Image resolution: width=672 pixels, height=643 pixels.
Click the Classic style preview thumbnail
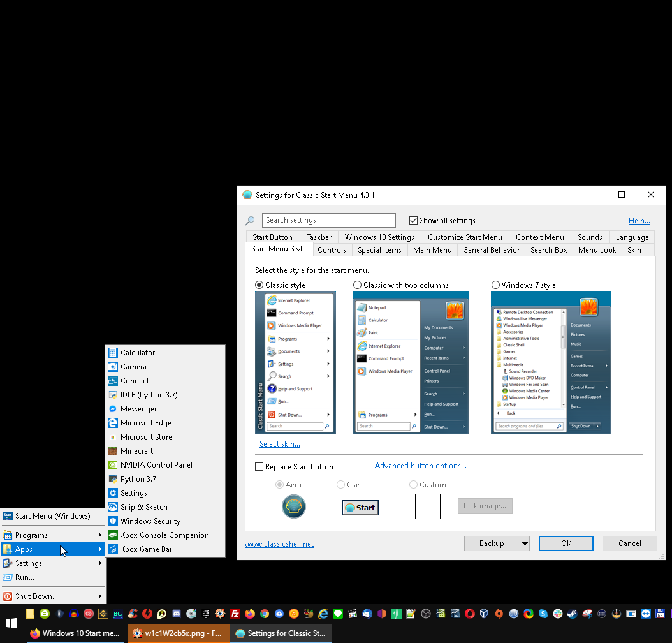pos(295,363)
